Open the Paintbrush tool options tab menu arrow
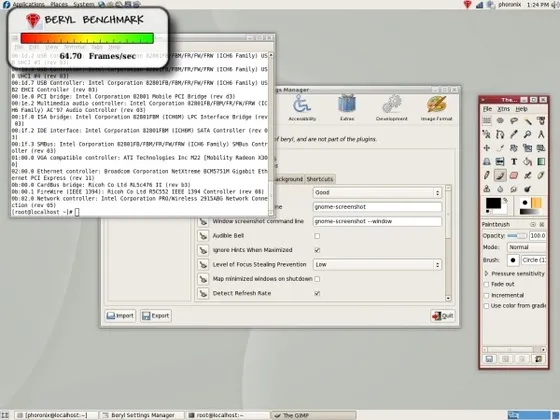This screenshot has height=420, width=560. click(x=533, y=224)
